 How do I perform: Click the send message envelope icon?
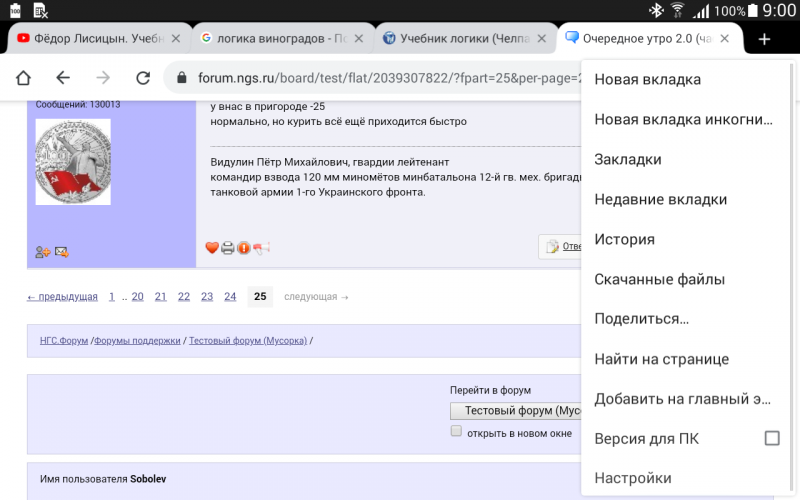61,252
